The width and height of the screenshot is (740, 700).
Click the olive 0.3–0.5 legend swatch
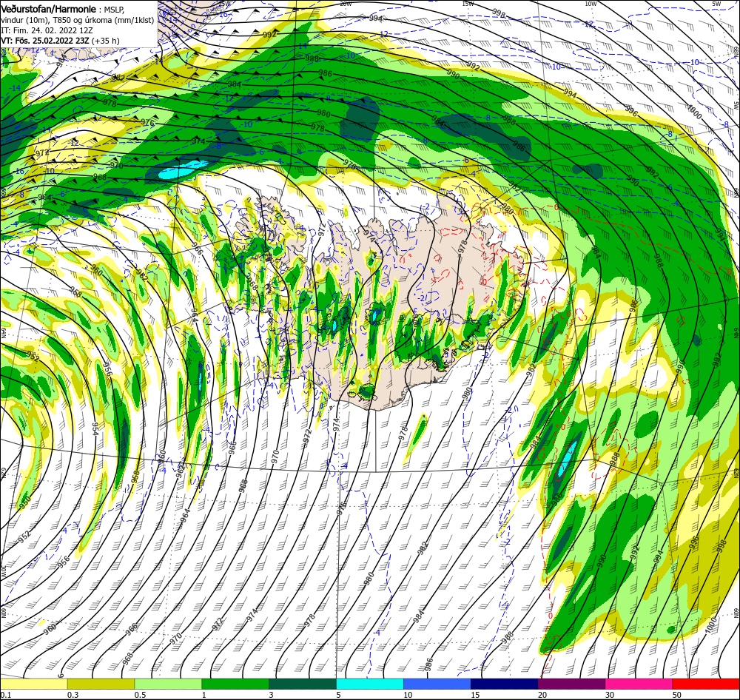101,684
